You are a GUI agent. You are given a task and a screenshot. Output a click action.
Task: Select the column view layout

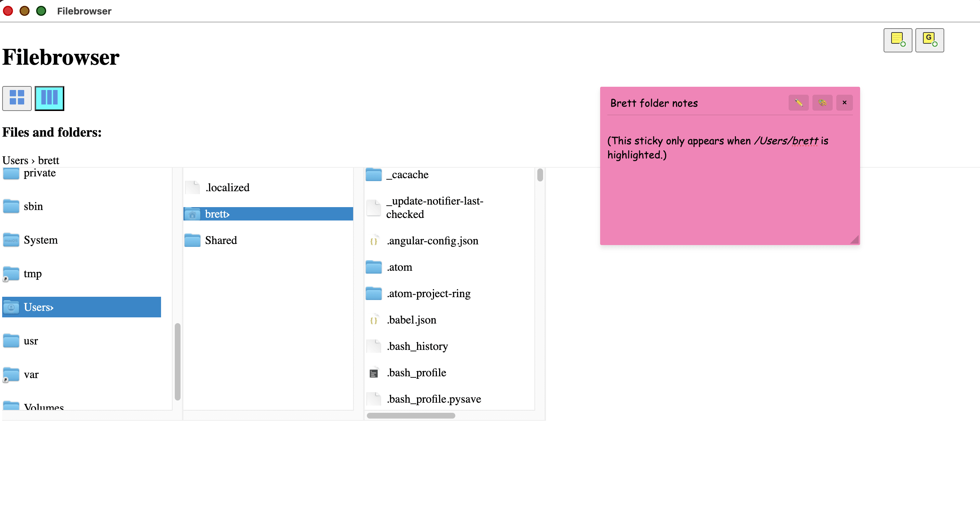coord(49,98)
